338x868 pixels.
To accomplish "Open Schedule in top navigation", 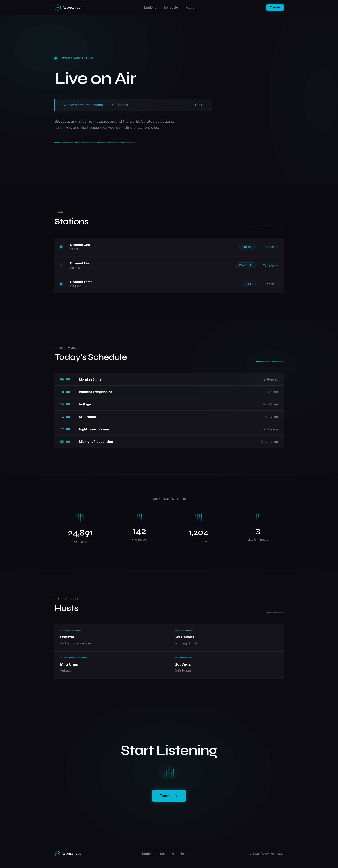I will click(x=171, y=7).
